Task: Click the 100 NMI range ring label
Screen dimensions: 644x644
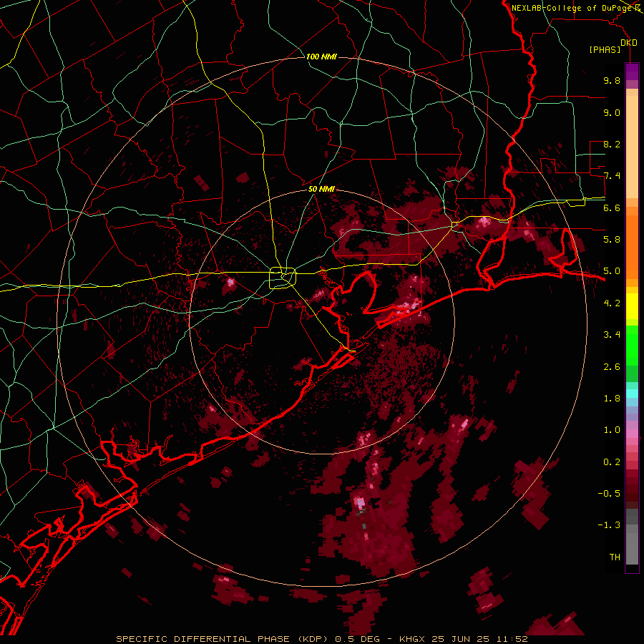Action: tap(321, 57)
